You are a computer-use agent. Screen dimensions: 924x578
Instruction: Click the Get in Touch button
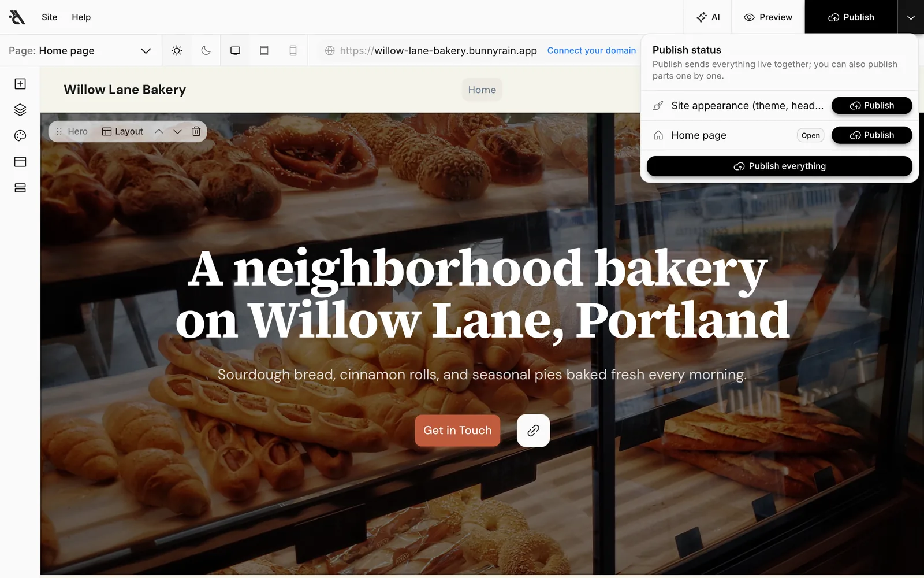457,431
